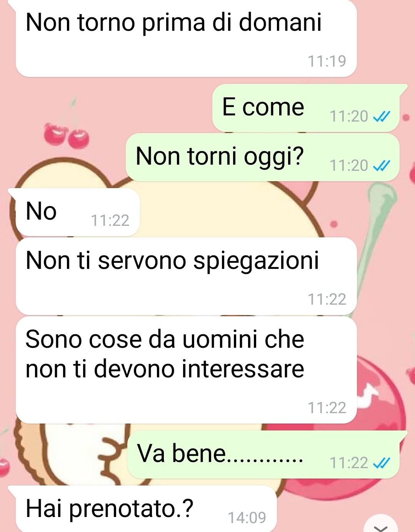The height and width of the screenshot is (532, 415).
Task: Select the 'Non ti servono spiegazioni' message
Action: click(x=186, y=276)
